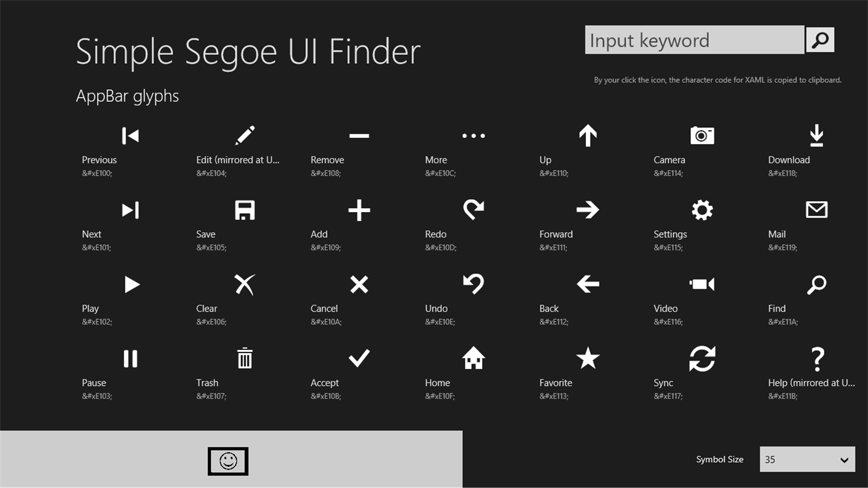Select the Redo arrow glyph
Viewport: 868px width, 488px height.
pos(474,210)
